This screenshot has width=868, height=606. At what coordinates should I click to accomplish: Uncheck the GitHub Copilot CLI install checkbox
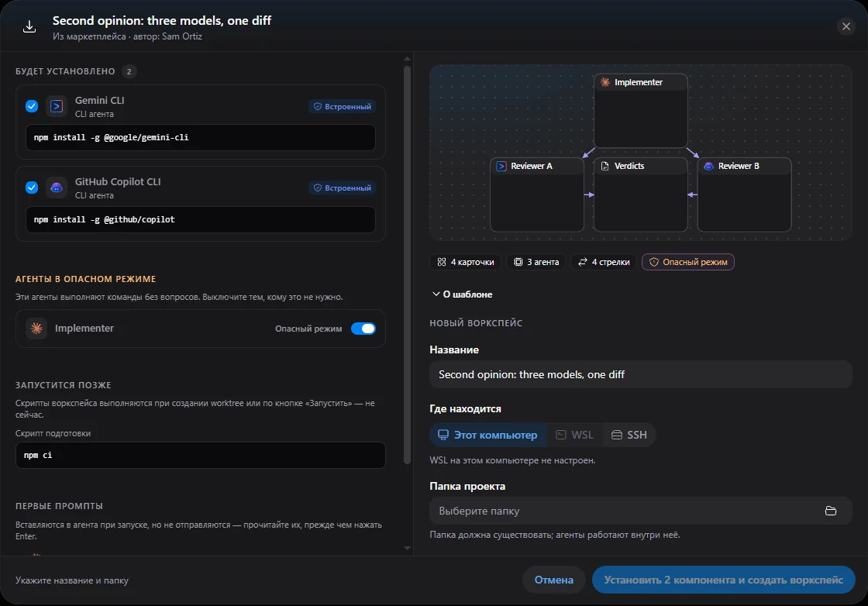[x=32, y=188]
